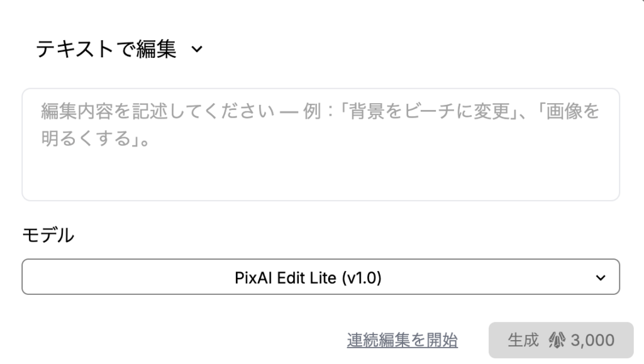Click the arrow in the model selector
The image size is (644, 364).
[601, 277]
